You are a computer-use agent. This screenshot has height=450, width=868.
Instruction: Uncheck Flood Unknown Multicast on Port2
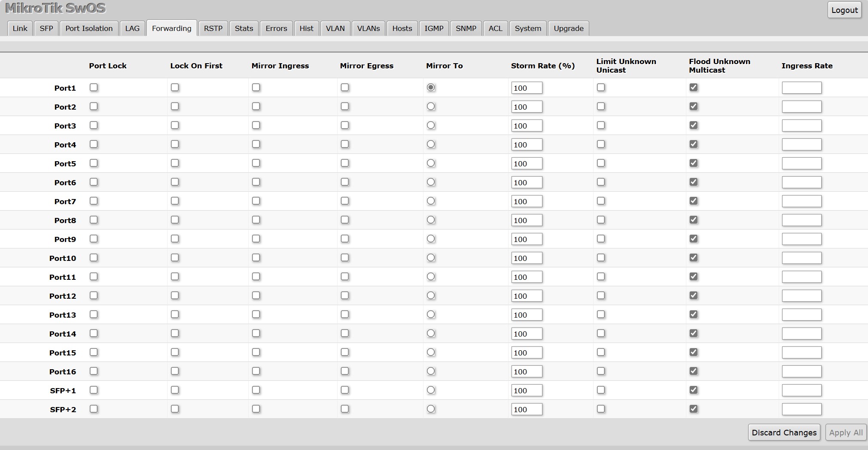(x=693, y=107)
